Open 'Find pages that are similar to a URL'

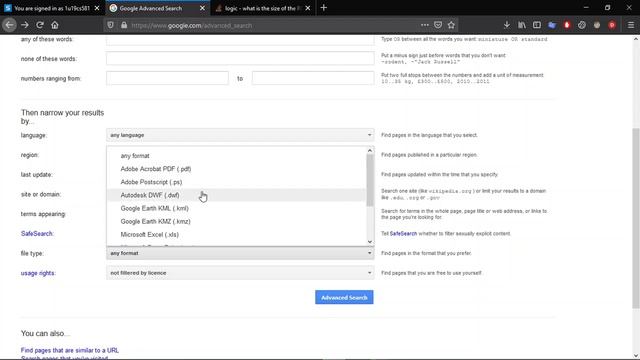(x=70, y=350)
